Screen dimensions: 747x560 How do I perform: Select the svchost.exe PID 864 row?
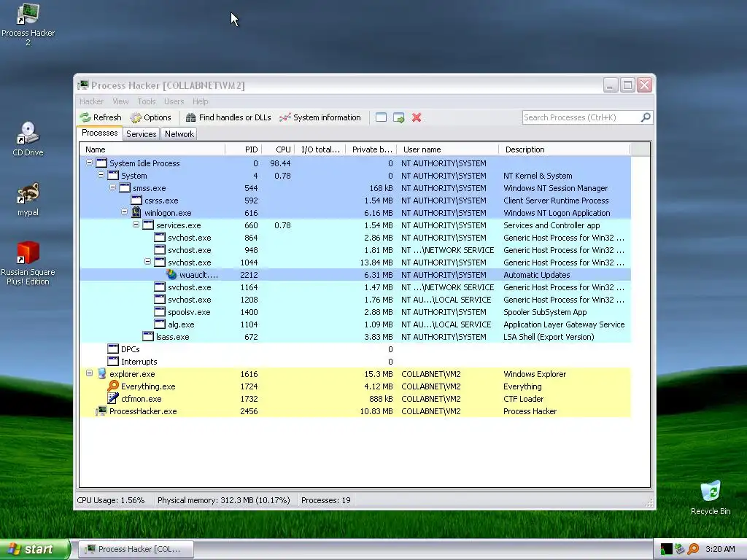point(355,237)
